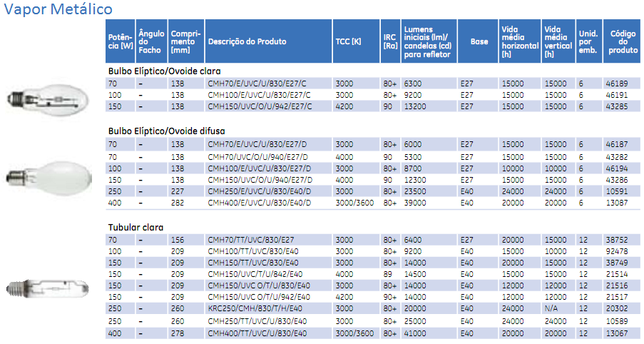
Task: Click the Tubular clara section heading
Action: tap(136, 227)
